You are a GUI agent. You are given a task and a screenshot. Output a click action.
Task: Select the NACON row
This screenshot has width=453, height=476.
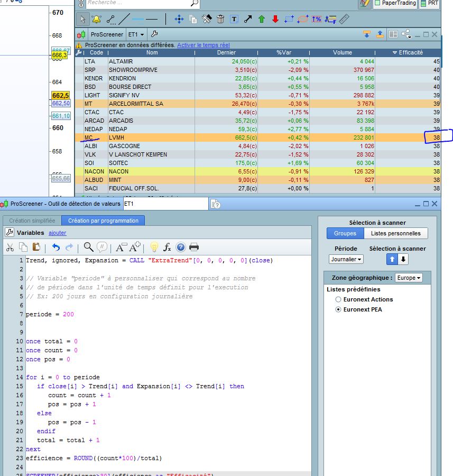coord(257,171)
